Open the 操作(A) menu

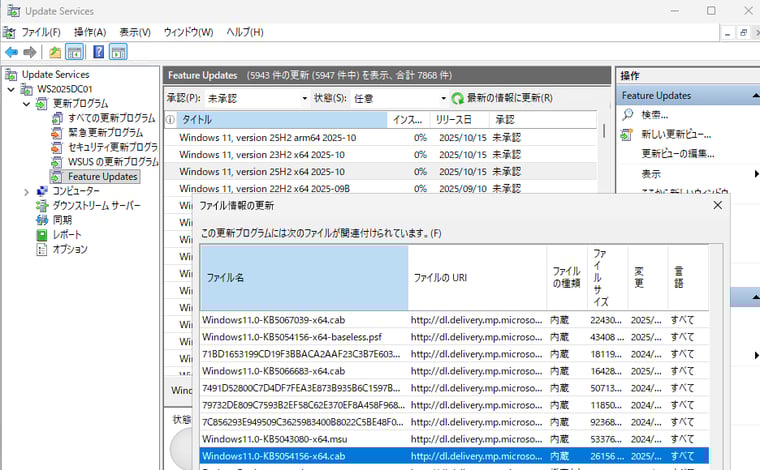90,32
